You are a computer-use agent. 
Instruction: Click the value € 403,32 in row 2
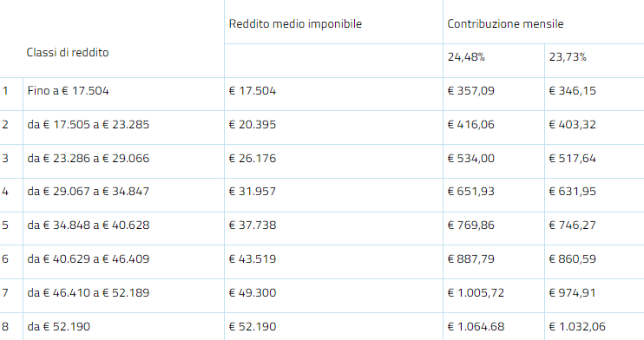(572, 124)
